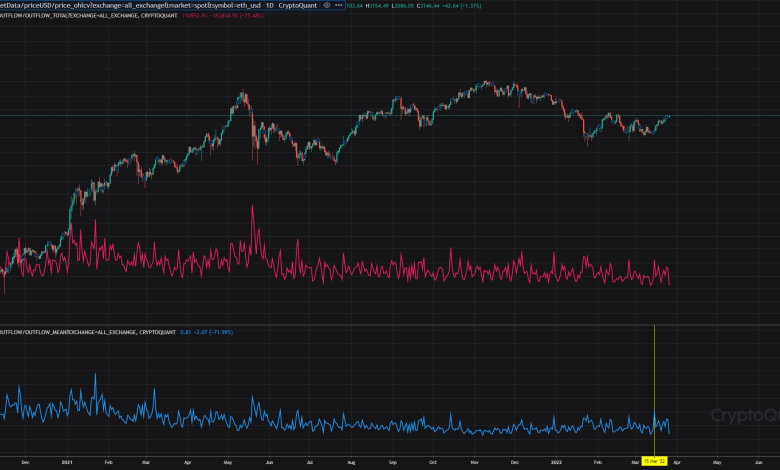Image resolution: width=780 pixels, height=470 pixels.
Task: Click the CryptoQuant watermark logo
Action: pos(744,416)
